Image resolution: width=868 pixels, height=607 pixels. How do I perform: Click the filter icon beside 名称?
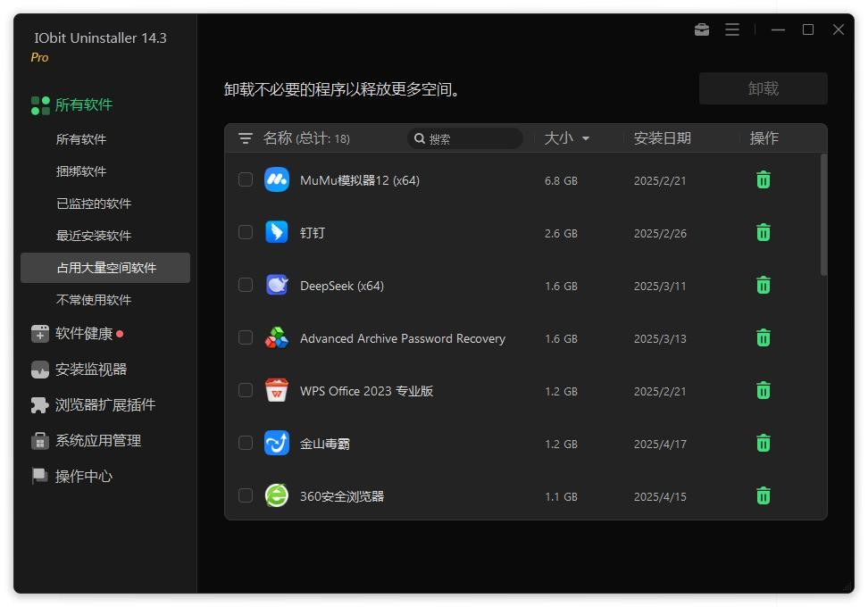246,138
